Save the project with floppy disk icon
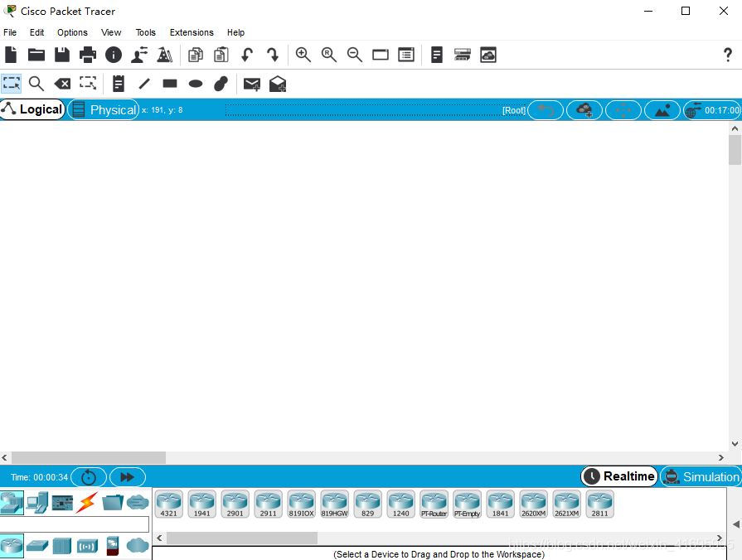 point(62,55)
